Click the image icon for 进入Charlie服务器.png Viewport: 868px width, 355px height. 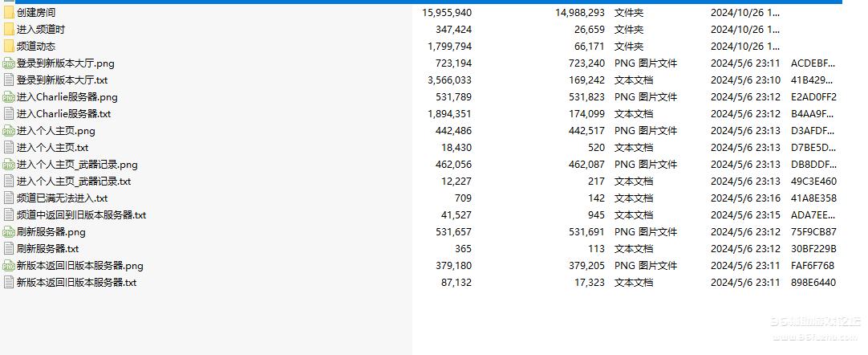point(9,97)
